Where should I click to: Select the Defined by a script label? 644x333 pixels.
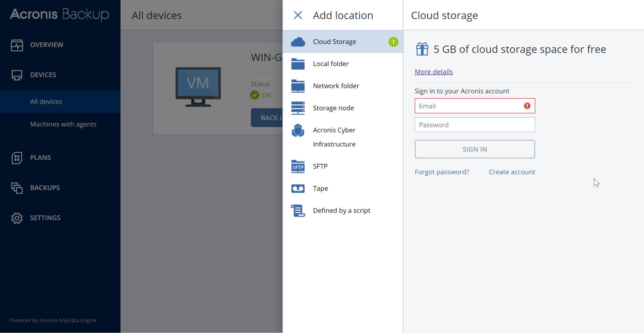(x=341, y=211)
